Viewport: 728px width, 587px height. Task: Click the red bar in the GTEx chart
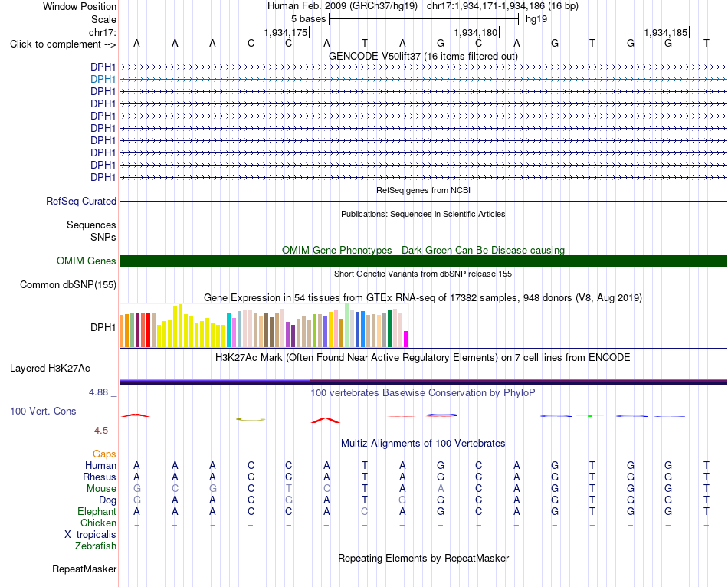pyautogui.click(x=148, y=330)
